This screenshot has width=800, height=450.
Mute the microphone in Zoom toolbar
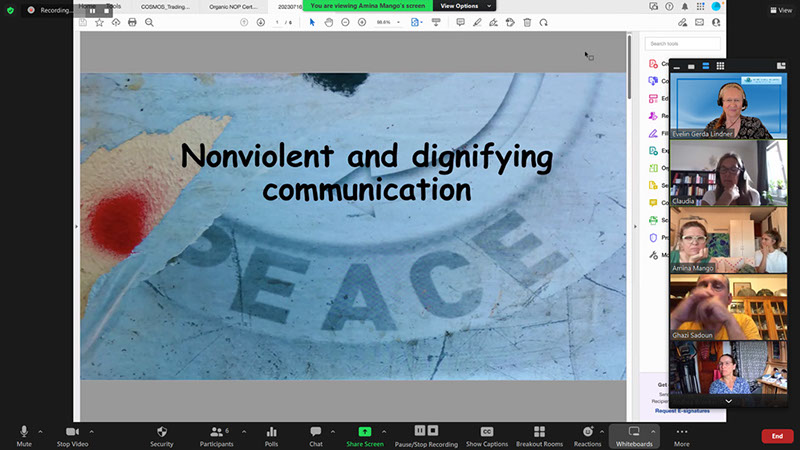(23, 436)
